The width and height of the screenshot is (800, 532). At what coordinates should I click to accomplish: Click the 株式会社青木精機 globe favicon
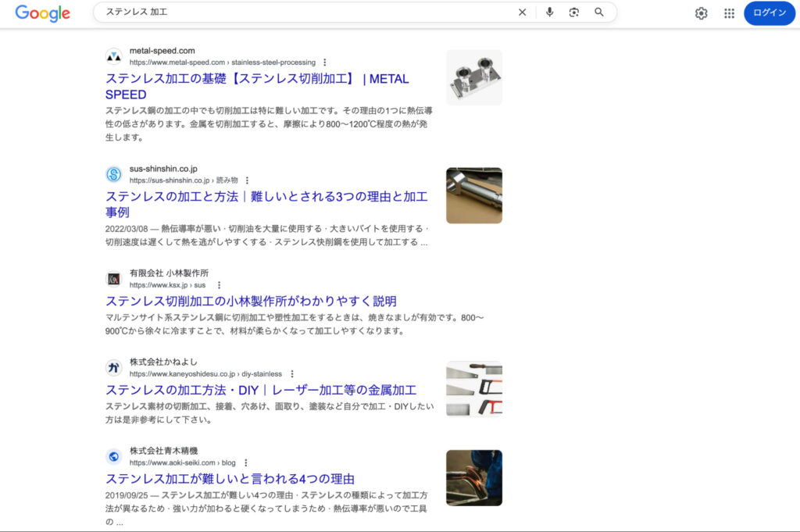(x=114, y=456)
